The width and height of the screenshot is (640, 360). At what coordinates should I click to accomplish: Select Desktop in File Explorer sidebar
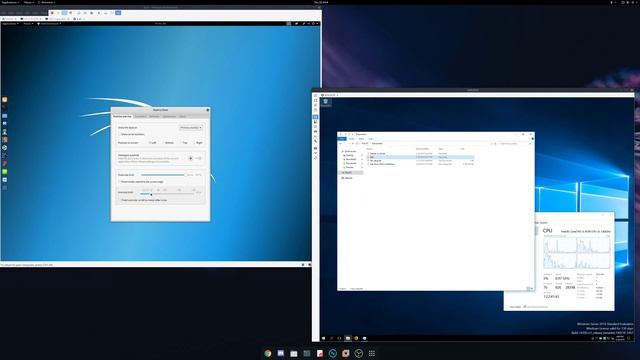(x=350, y=156)
